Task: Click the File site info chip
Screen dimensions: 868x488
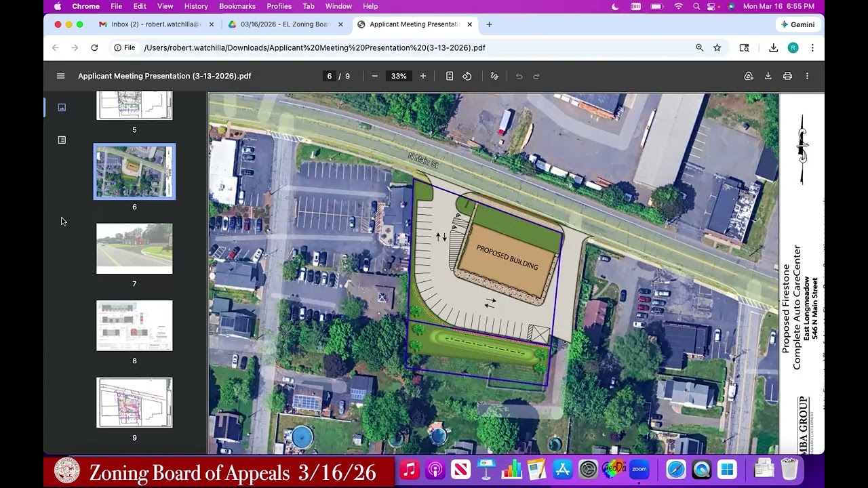Action: coord(125,47)
